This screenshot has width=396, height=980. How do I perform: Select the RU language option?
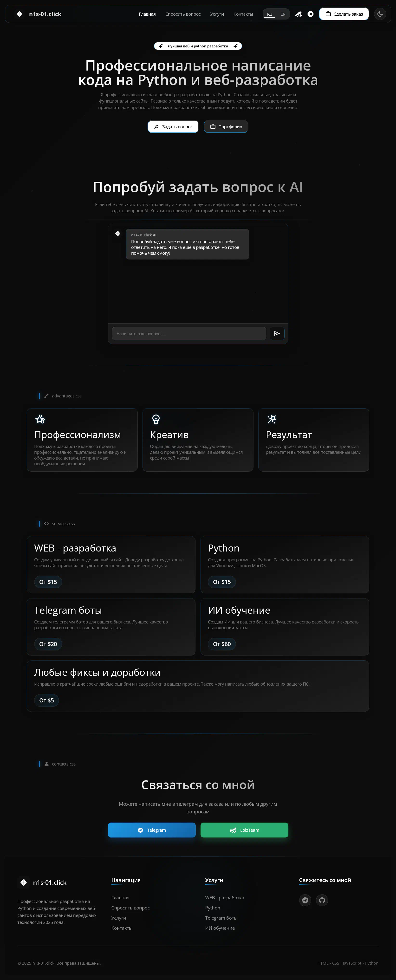[x=269, y=14]
